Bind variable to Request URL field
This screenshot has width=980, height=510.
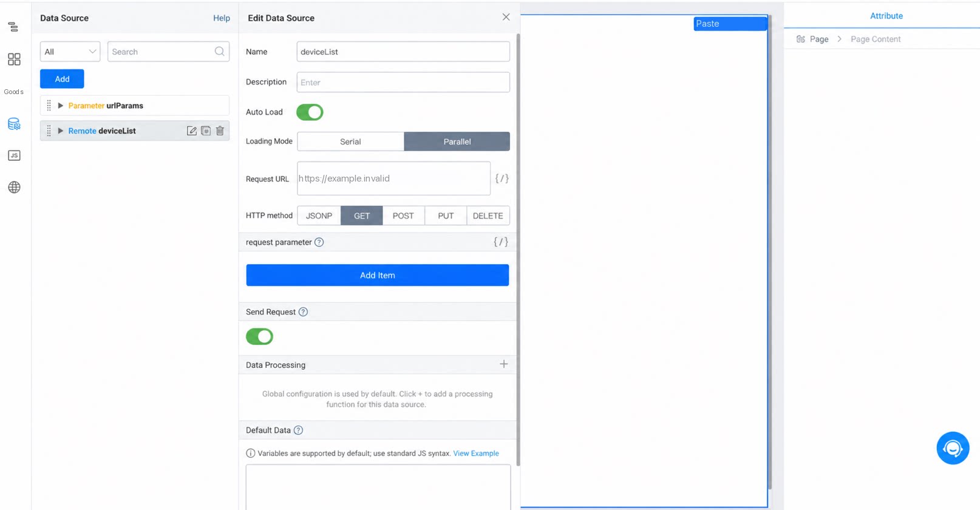(x=502, y=178)
